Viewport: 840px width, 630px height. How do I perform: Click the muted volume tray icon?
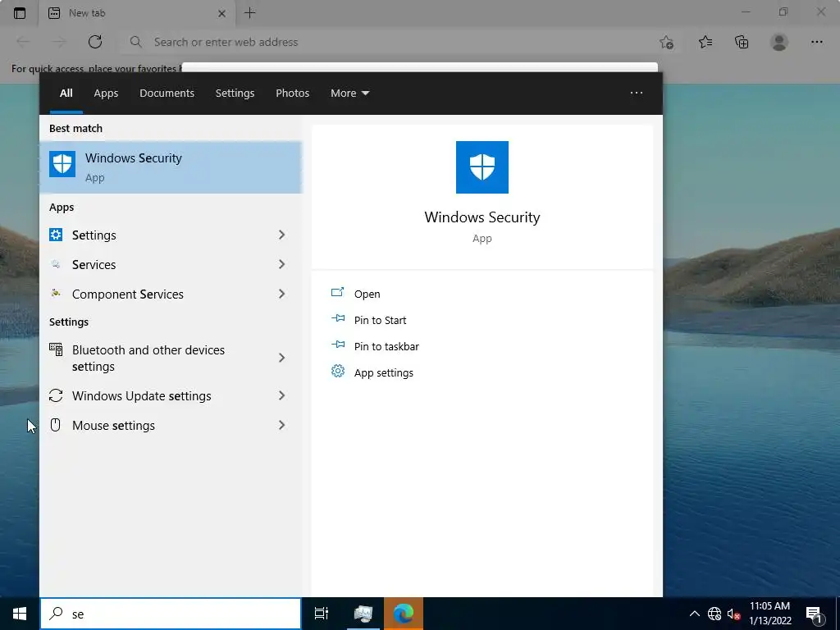tap(733, 614)
